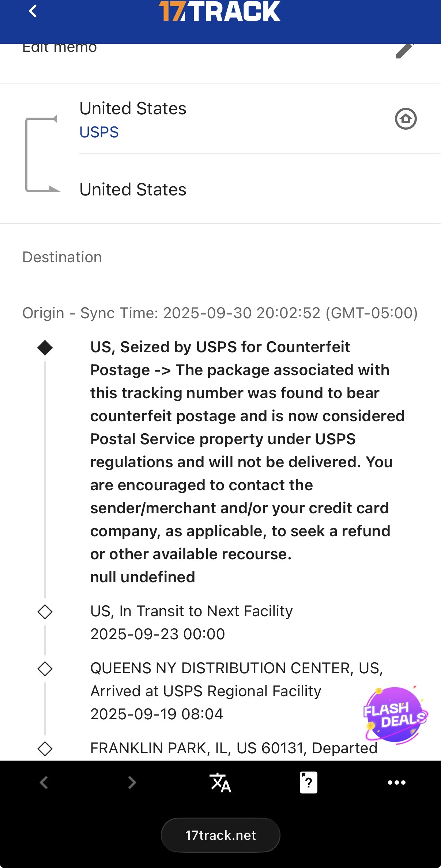
Task: Tap the Destination section label
Action: (62, 257)
